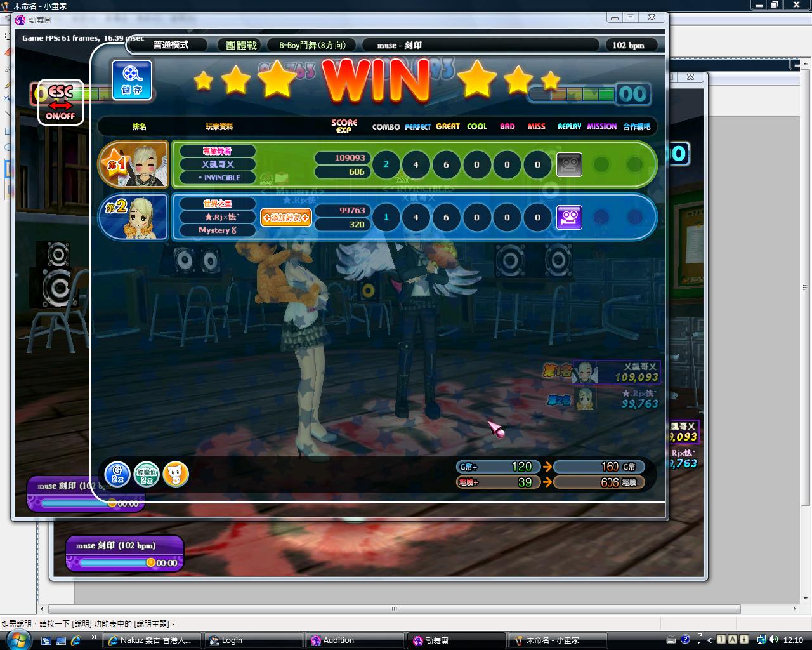Click the 團體戰 team battle label

241,45
